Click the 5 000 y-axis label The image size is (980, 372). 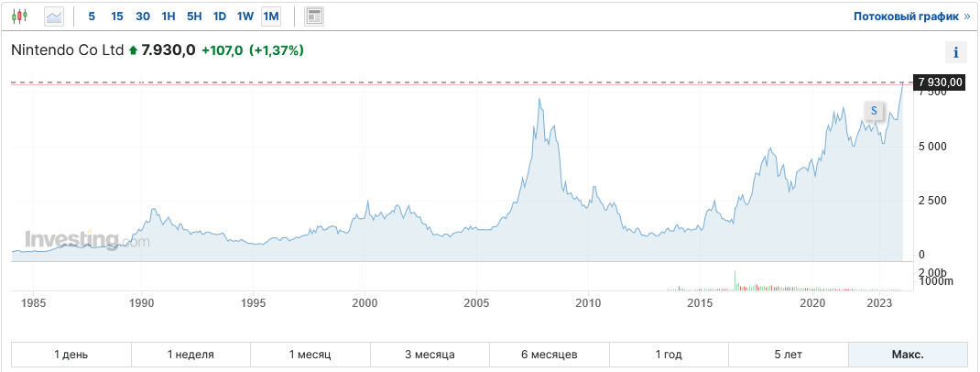point(932,147)
